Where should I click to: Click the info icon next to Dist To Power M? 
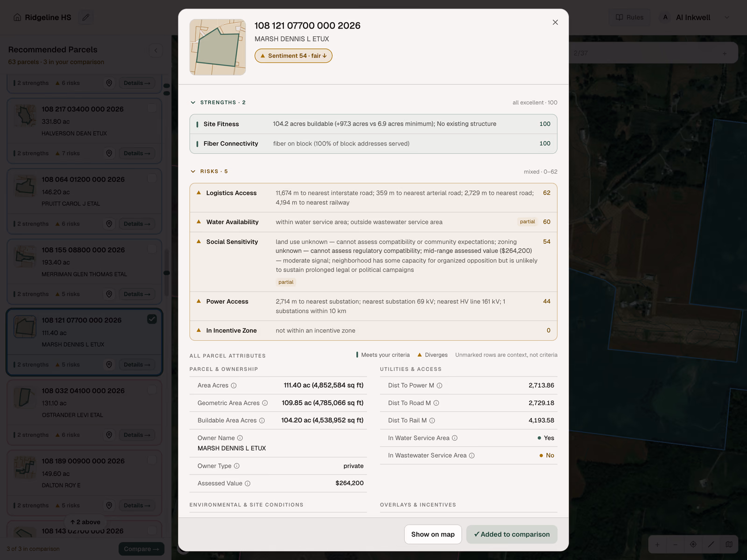439,385
